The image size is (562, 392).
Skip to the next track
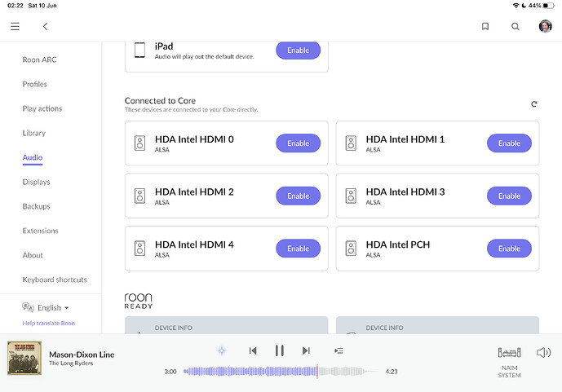(x=306, y=350)
